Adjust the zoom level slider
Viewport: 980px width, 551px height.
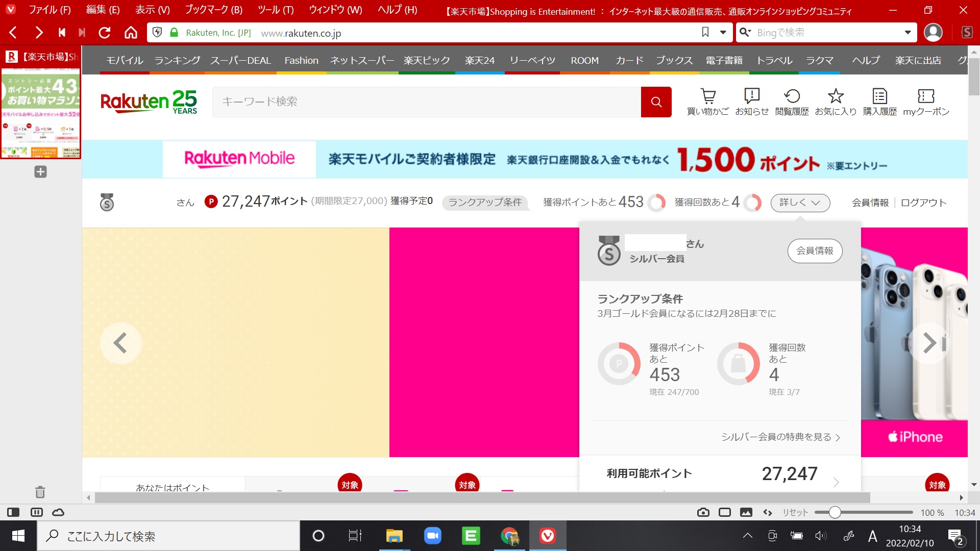click(x=834, y=512)
